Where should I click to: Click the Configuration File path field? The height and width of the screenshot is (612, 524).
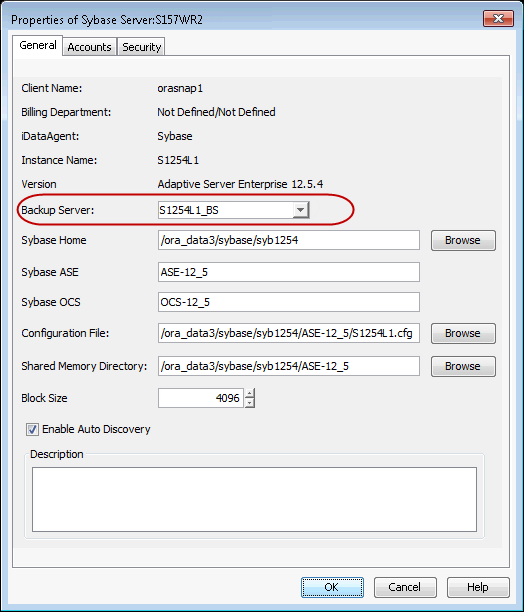(x=289, y=333)
